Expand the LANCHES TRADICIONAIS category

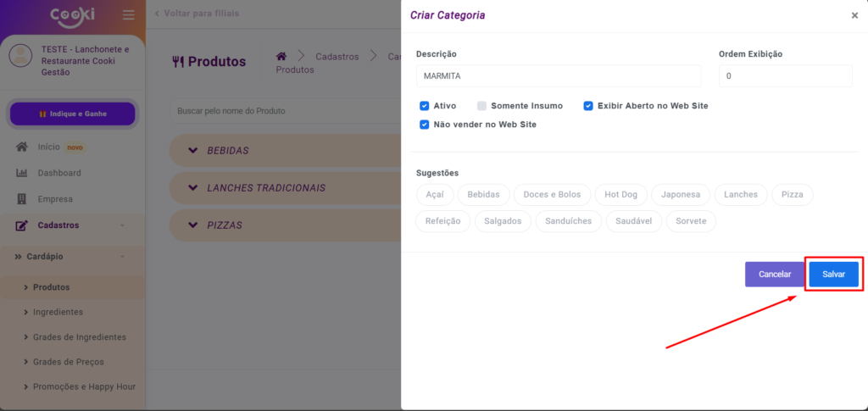click(x=190, y=187)
